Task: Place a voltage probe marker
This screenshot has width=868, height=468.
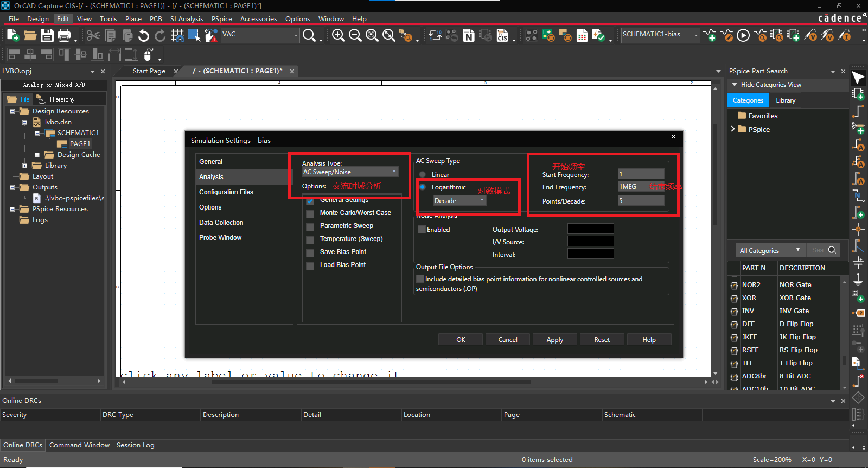Action: [811, 35]
